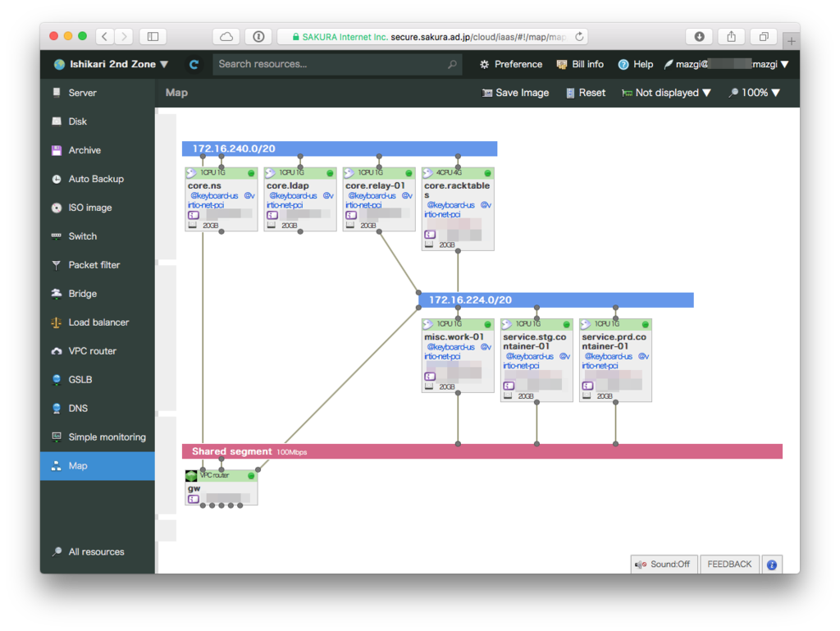Click inside the Search resources field
Image resolution: width=840 pixels, height=631 pixels.
tap(328, 64)
